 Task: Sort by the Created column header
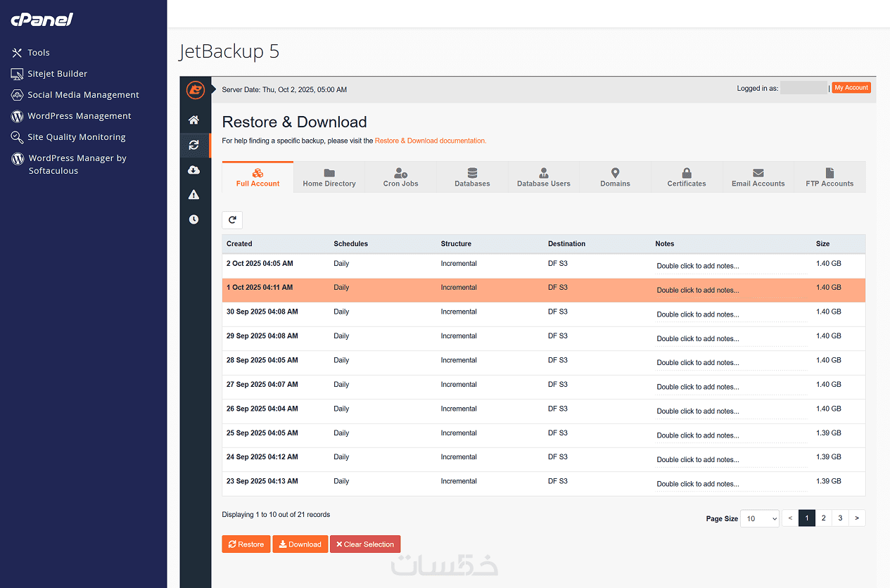239,244
